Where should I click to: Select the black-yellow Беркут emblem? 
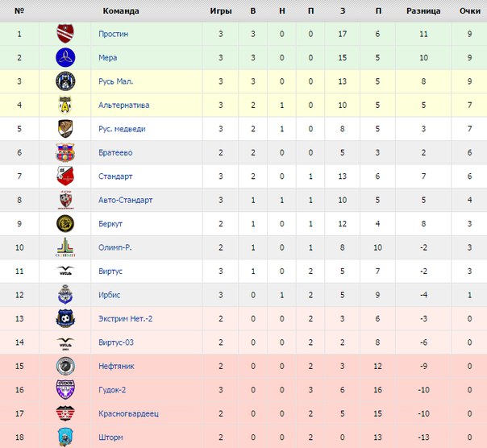[x=65, y=223]
